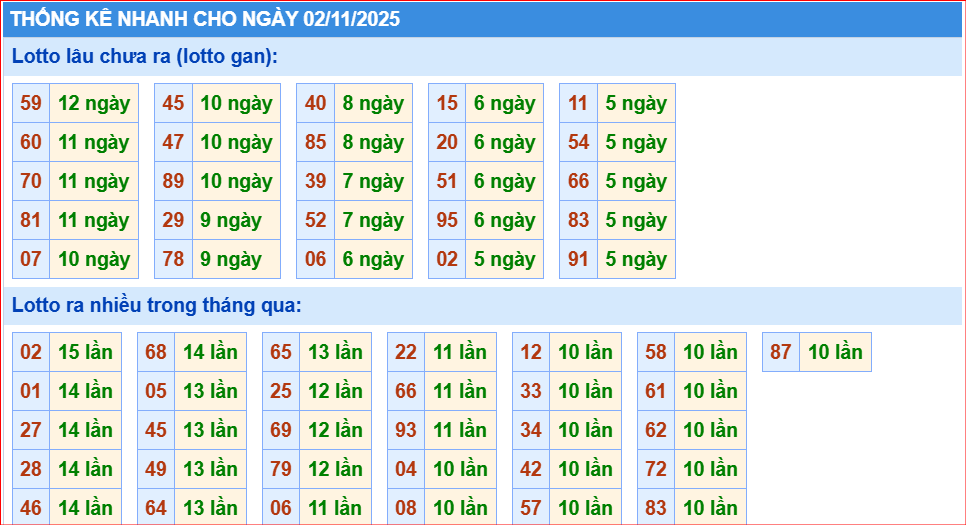Select number 42 in the frequent lotto table
Image resolution: width=966 pixels, height=525 pixels.
pyautogui.click(x=531, y=469)
